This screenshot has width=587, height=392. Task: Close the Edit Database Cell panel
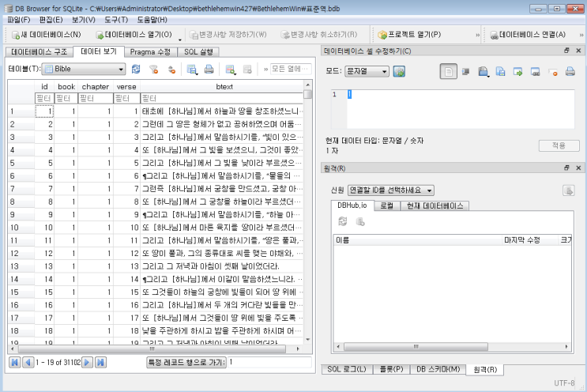tap(578, 51)
